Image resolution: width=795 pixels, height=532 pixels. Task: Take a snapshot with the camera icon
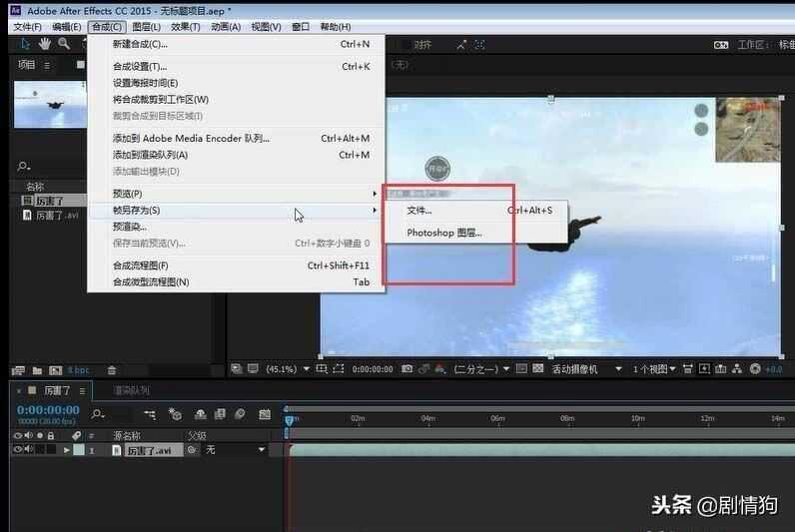click(x=406, y=369)
